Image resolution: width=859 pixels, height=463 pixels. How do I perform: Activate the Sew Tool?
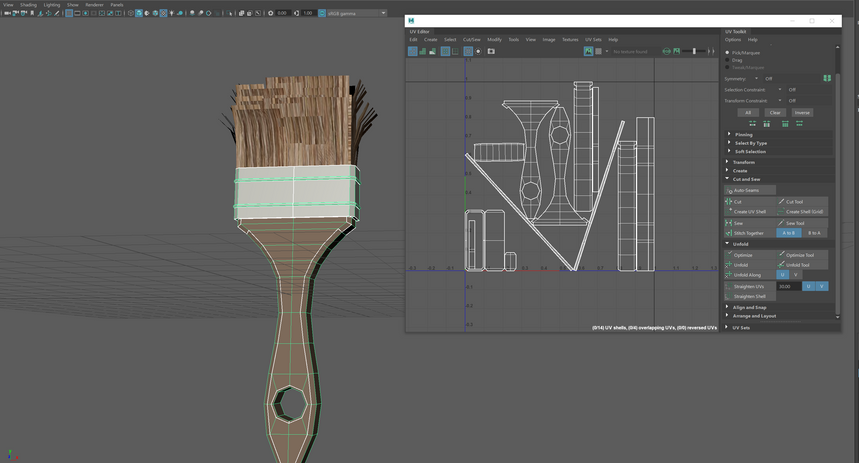tap(794, 223)
